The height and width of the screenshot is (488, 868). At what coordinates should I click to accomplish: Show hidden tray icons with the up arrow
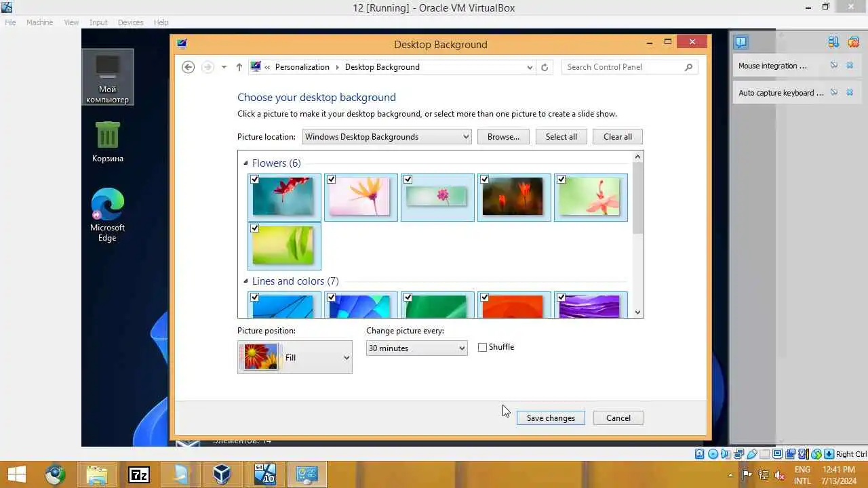point(730,474)
